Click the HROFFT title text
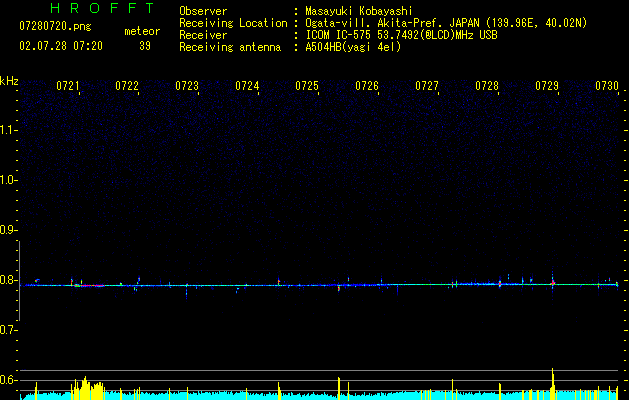The width and height of the screenshot is (629, 400). point(102,8)
